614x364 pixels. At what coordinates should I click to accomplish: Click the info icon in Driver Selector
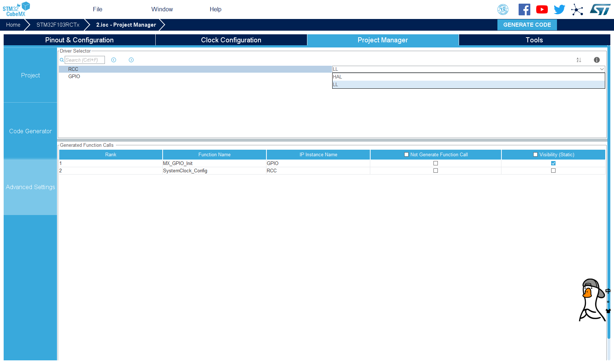click(x=597, y=60)
